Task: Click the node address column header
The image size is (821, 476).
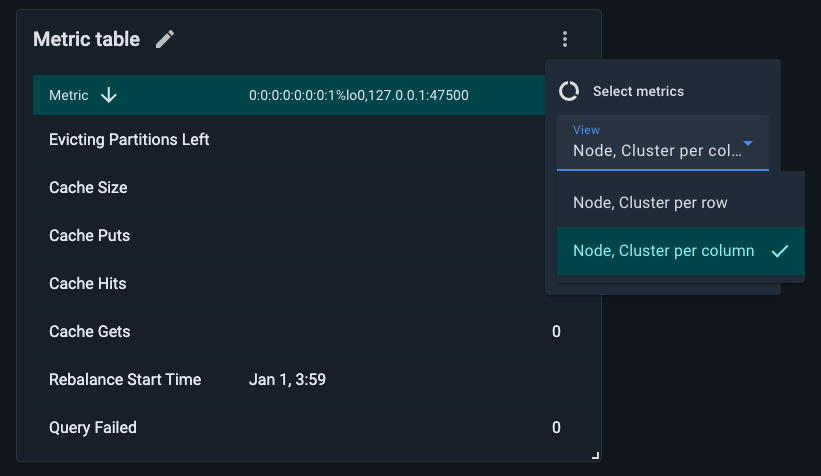Action: pyautogui.click(x=359, y=95)
